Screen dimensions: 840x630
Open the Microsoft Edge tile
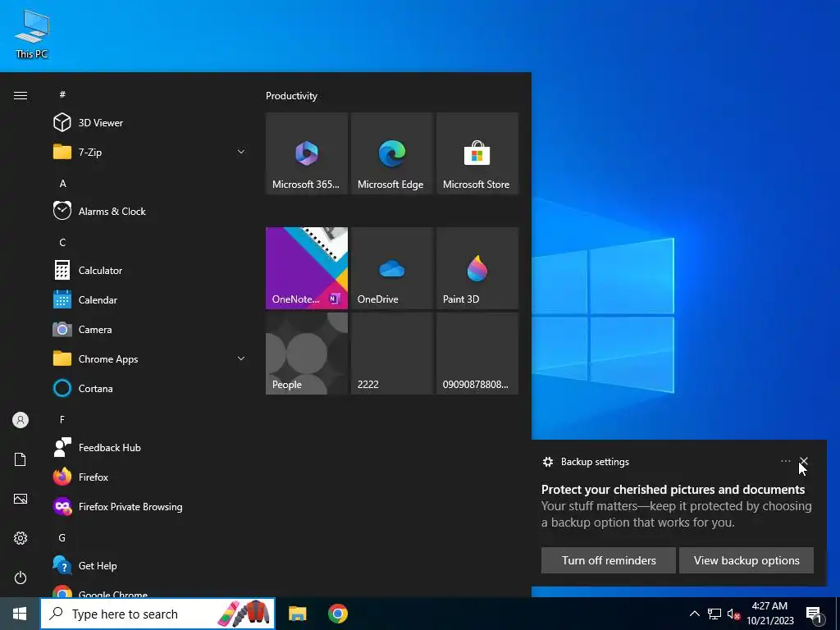[391, 153]
